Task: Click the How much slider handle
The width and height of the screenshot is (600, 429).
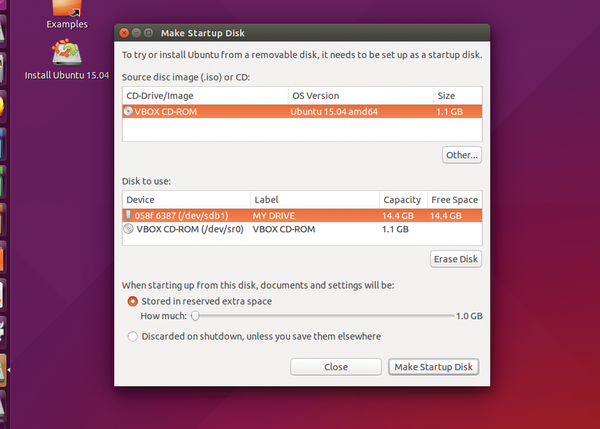Action: [195, 316]
